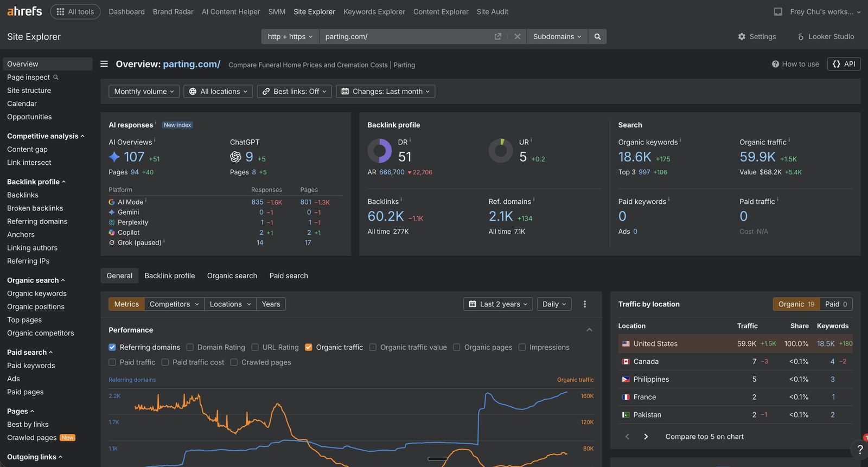The image size is (868, 467).
Task: Open the API button
Action: (x=844, y=64)
